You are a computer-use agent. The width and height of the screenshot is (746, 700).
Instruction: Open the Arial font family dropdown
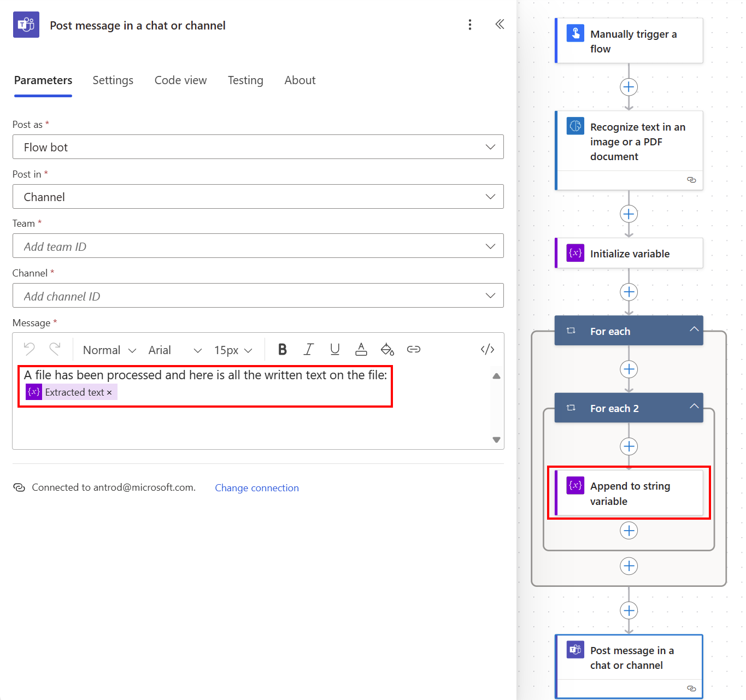(x=176, y=350)
